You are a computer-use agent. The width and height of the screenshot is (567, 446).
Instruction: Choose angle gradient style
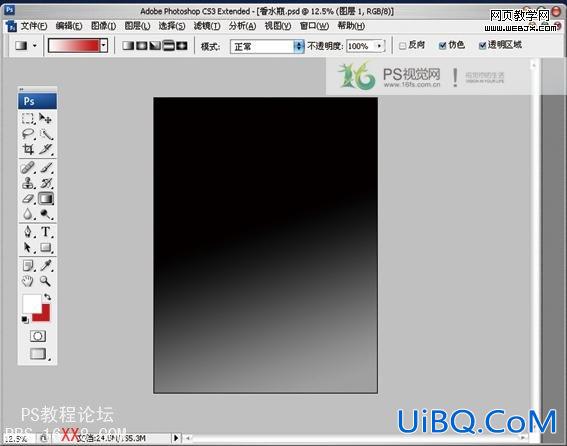coord(155,46)
